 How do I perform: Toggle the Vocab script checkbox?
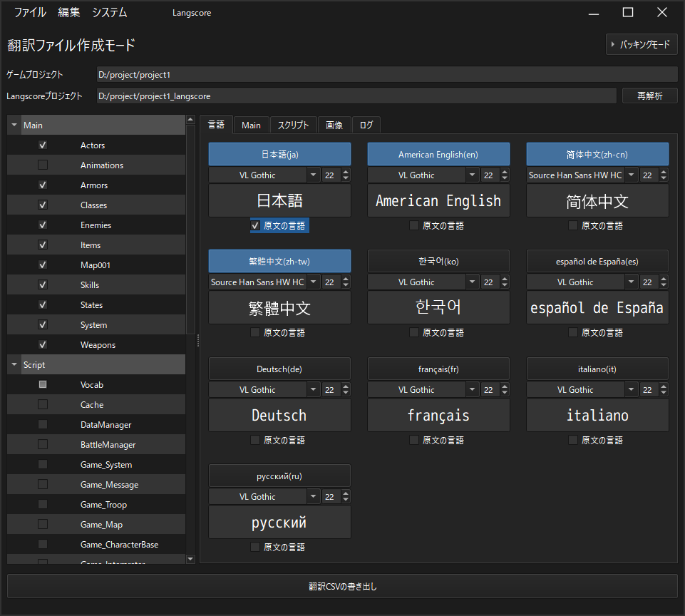43,384
